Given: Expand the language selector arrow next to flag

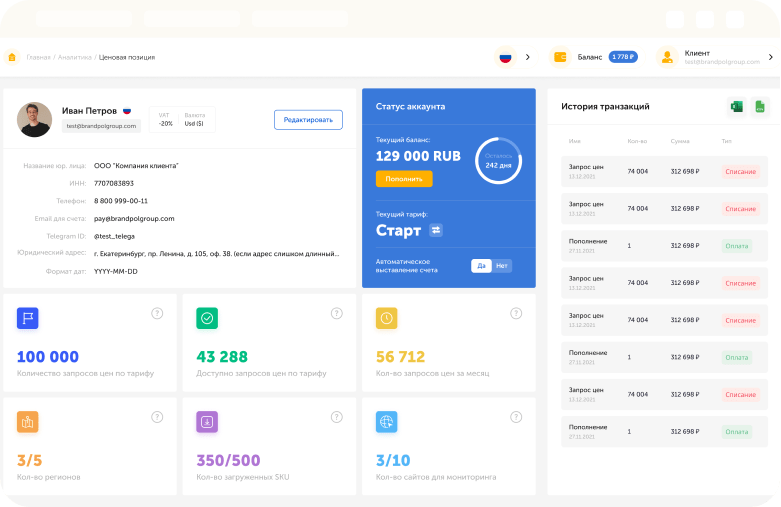Looking at the screenshot, I should click(x=528, y=57).
